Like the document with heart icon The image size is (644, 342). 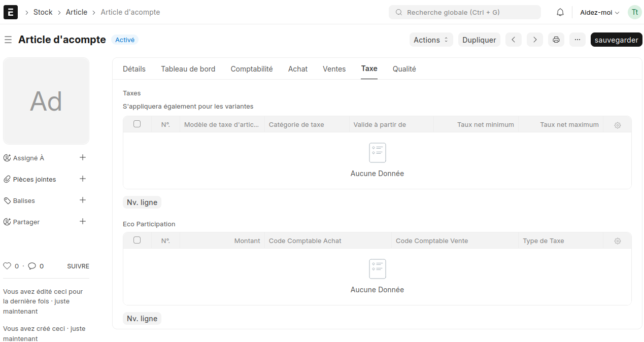click(x=7, y=266)
